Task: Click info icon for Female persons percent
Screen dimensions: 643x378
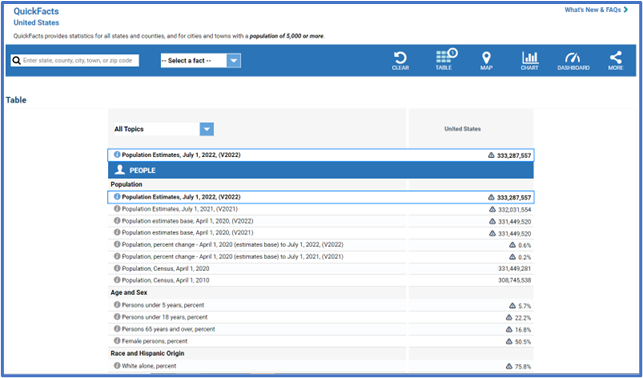Action: tap(117, 340)
